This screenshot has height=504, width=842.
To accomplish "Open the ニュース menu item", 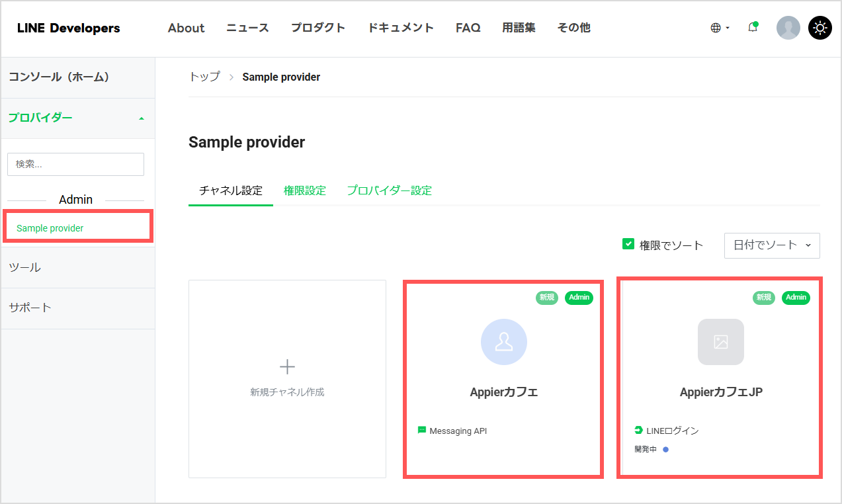I will click(247, 28).
